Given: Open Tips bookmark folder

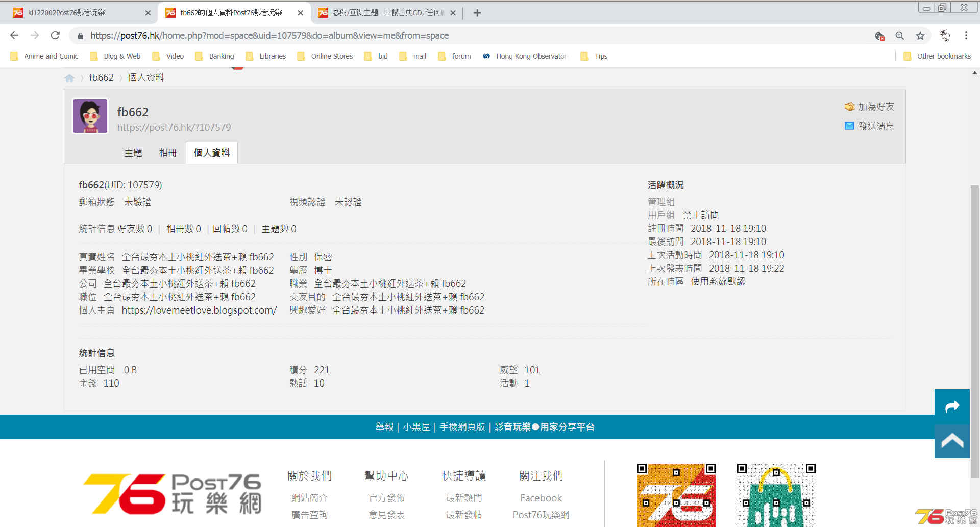Looking at the screenshot, I should pyautogui.click(x=594, y=56).
